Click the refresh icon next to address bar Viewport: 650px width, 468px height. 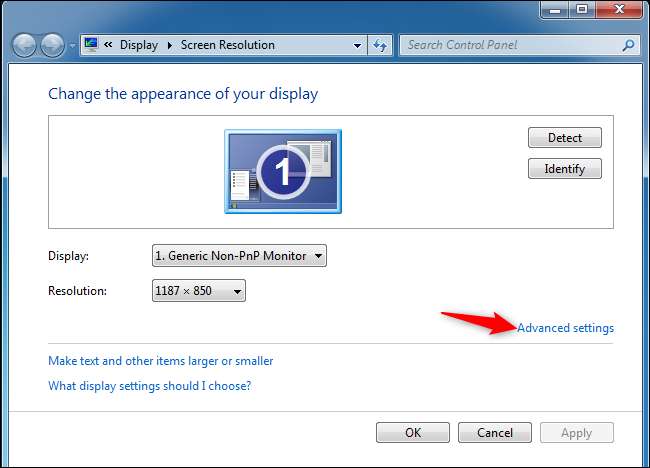coord(380,45)
